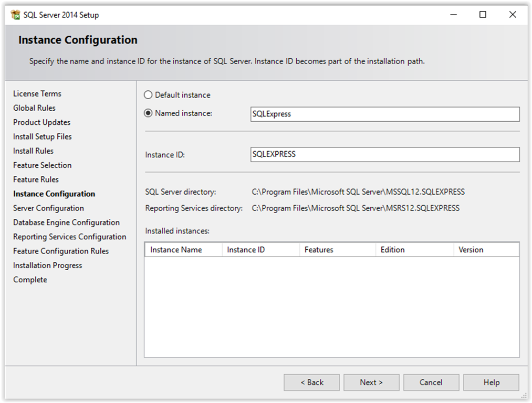Select Instance Configuration step in sidebar
This screenshot has width=532, height=403.
54,194
